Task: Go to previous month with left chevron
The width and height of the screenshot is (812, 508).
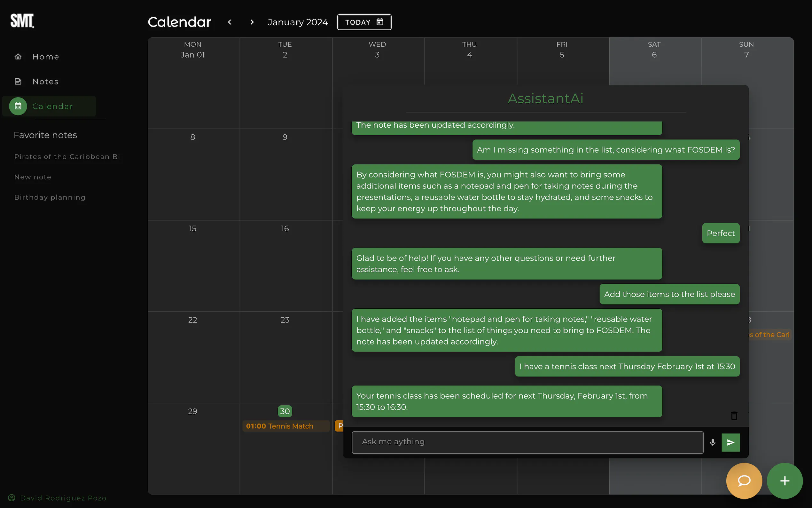Action: pos(230,22)
